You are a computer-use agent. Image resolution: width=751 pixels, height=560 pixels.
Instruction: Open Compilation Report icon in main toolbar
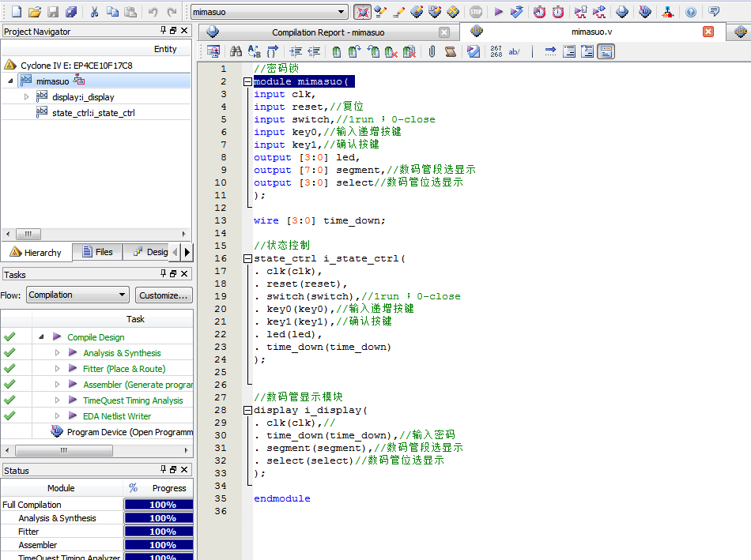pos(622,12)
